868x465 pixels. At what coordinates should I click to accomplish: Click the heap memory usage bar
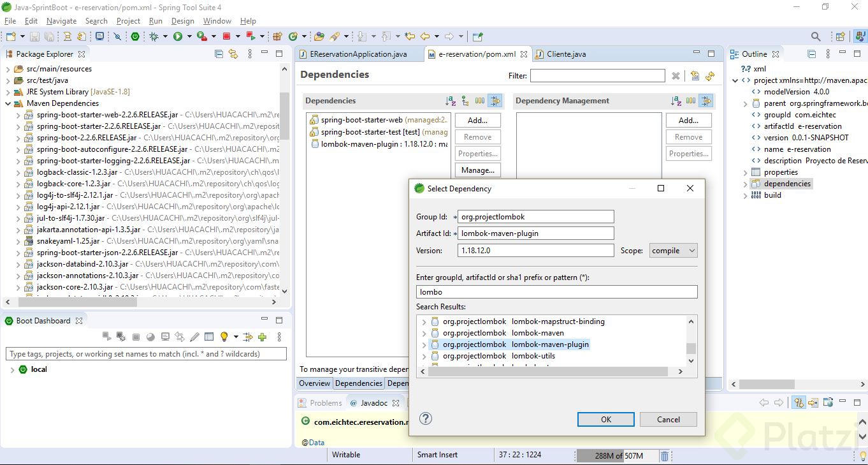tap(616, 455)
